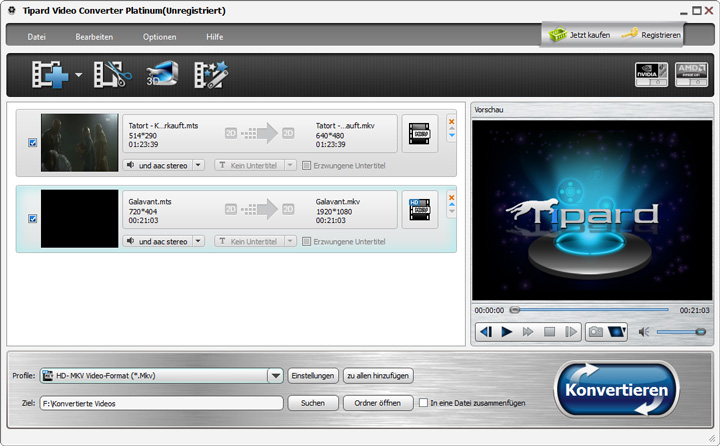Click zu allen hinzufügen button

pyautogui.click(x=378, y=376)
